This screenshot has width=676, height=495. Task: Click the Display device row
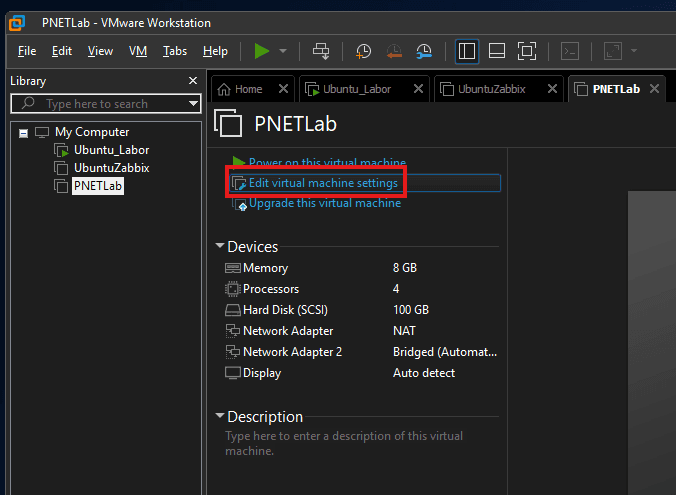click(360, 373)
